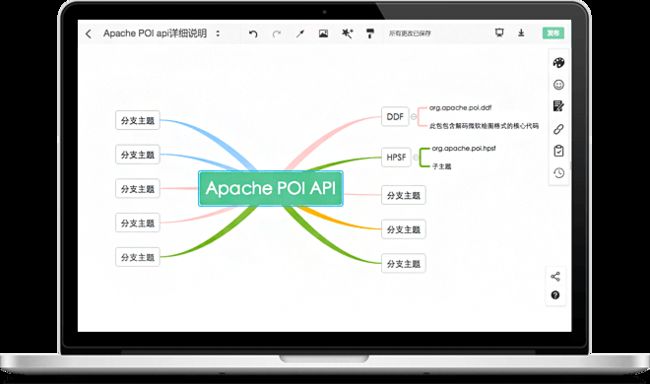Undo the last action
650x384 pixels.
(x=253, y=34)
